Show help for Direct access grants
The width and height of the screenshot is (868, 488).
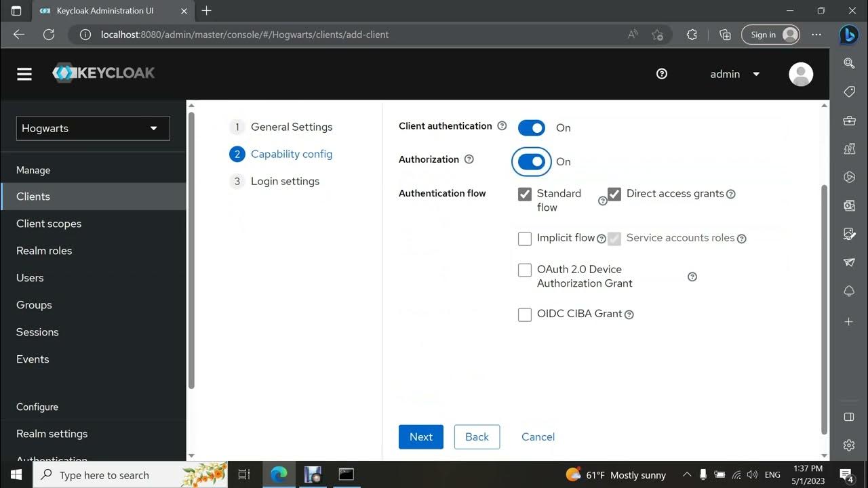click(x=731, y=194)
